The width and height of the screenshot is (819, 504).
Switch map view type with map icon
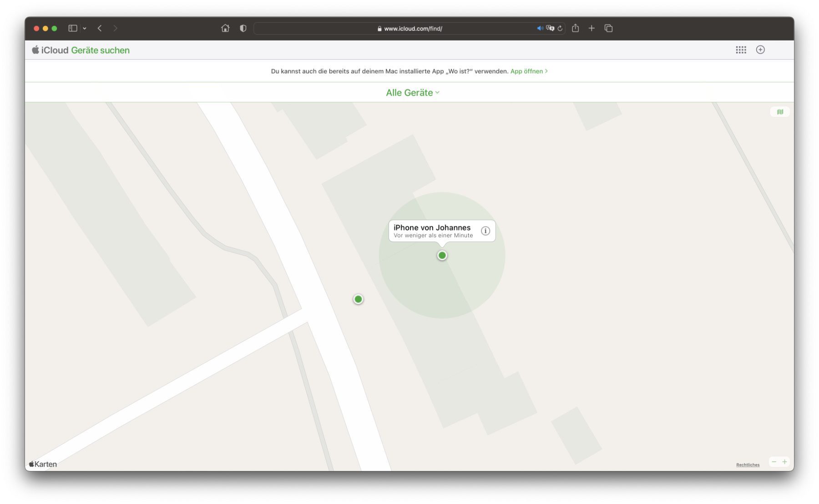tap(780, 112)
